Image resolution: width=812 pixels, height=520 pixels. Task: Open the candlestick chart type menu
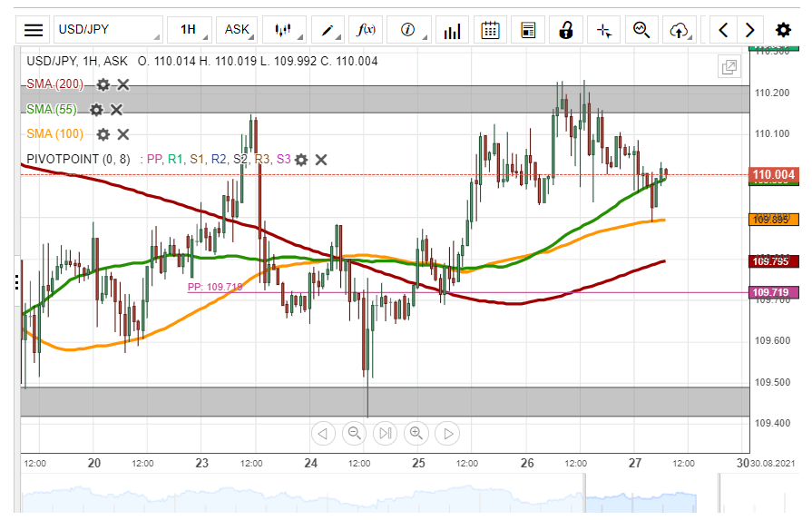point(285,30)
